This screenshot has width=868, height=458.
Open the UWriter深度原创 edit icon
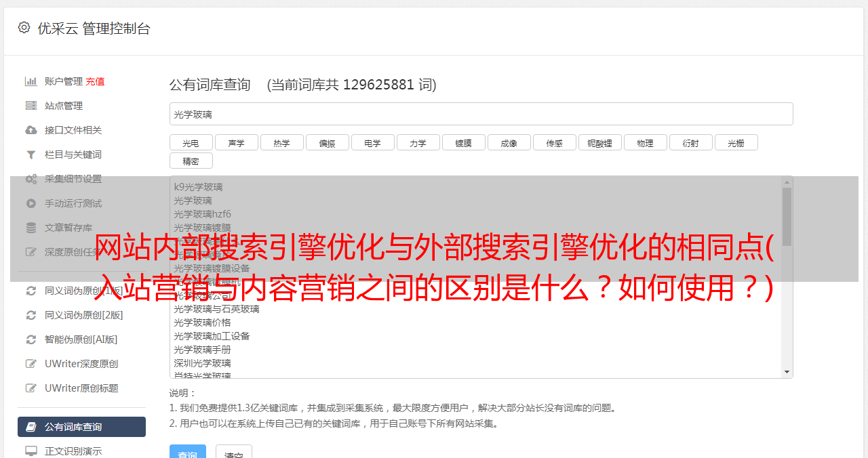pyautogui.click(x=31, y=364)
